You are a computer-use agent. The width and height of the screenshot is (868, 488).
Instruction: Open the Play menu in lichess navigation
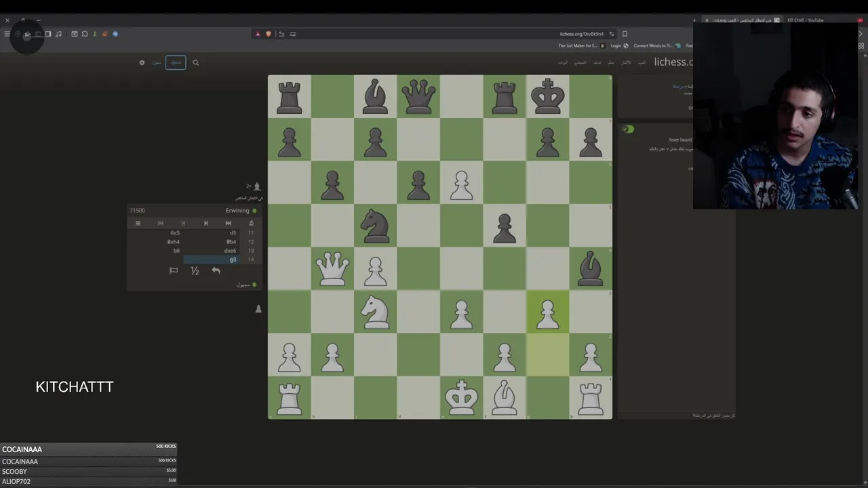pyautogui.click(x=642, y=62)
